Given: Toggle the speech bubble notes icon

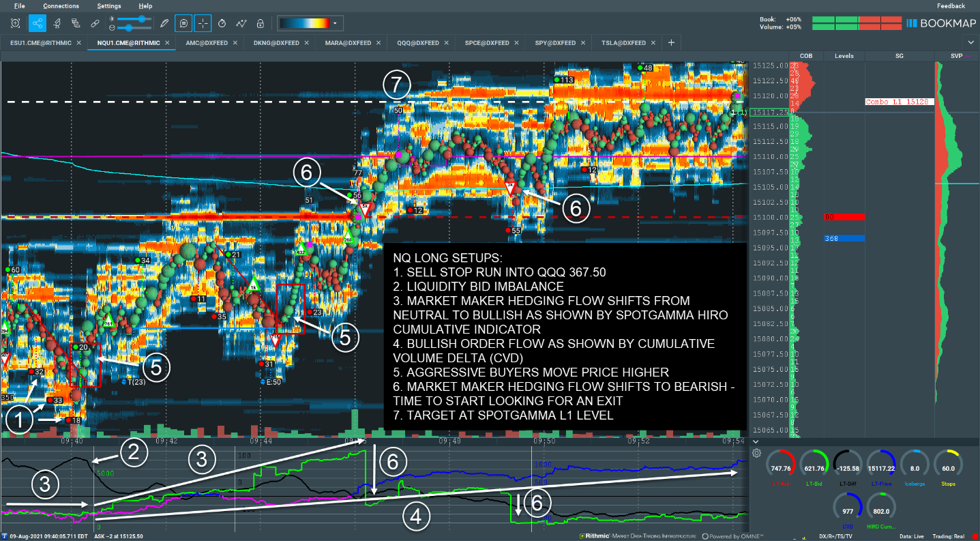Looking at the screenshot, I should coord(183,23).
